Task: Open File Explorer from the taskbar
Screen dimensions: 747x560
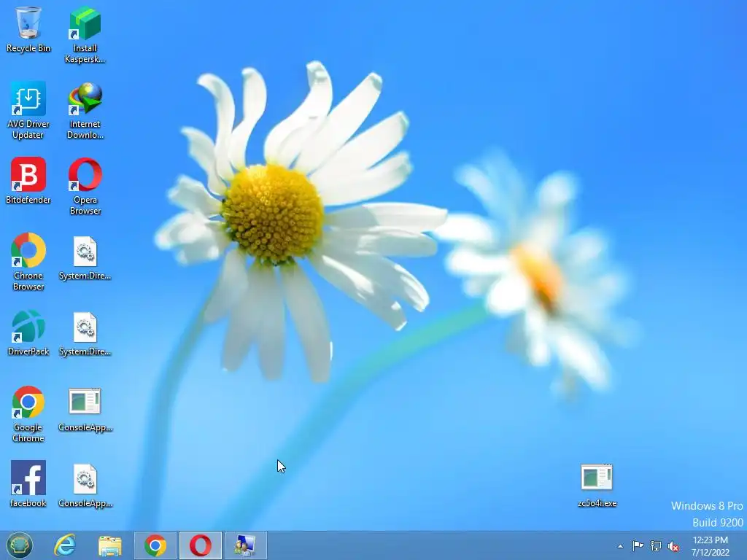Action: [110, 545]
